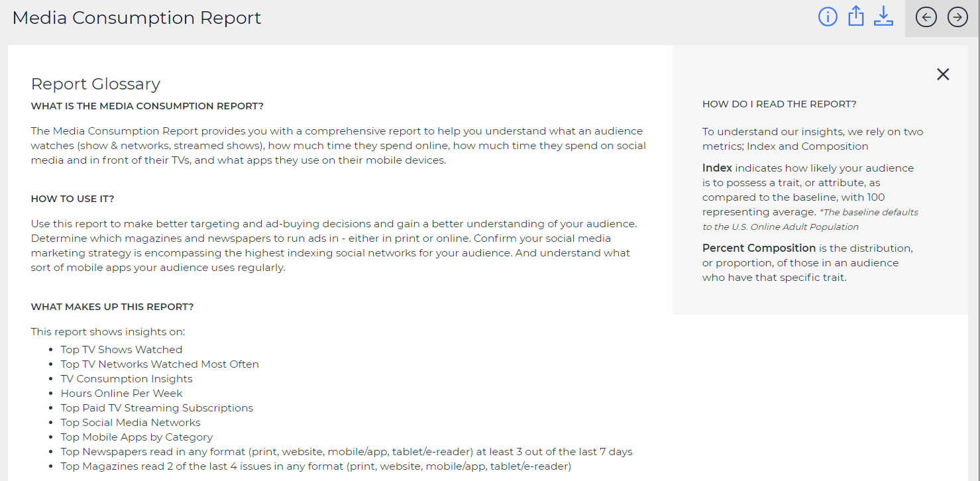Click the 'What is the Media Consumption Report?' heading
The width and height of the screenshot is (980, 481).
click(147, 106)
